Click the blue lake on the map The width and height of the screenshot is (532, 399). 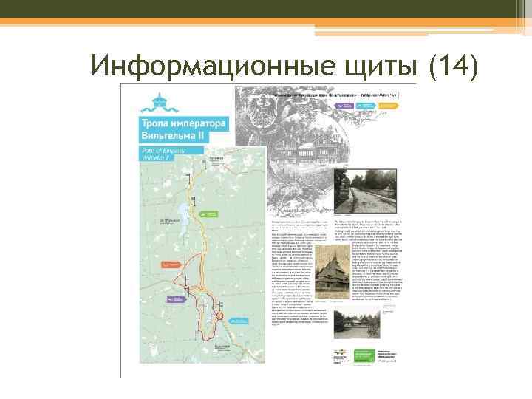pos(183,219)
